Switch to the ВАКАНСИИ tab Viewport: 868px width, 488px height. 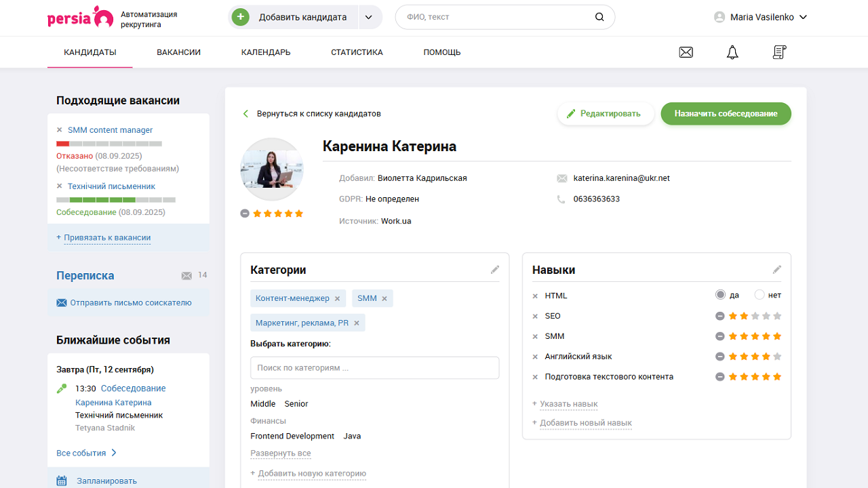tap(178, 52)
